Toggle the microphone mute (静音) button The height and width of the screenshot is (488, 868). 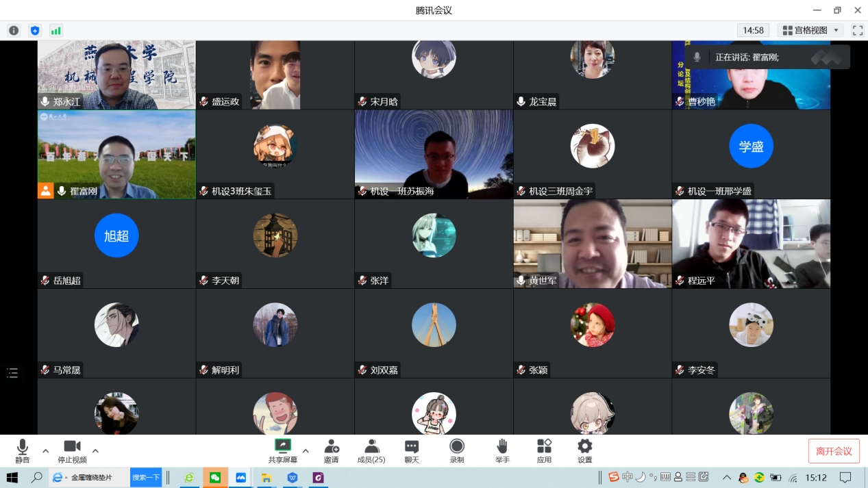[23, 450]
